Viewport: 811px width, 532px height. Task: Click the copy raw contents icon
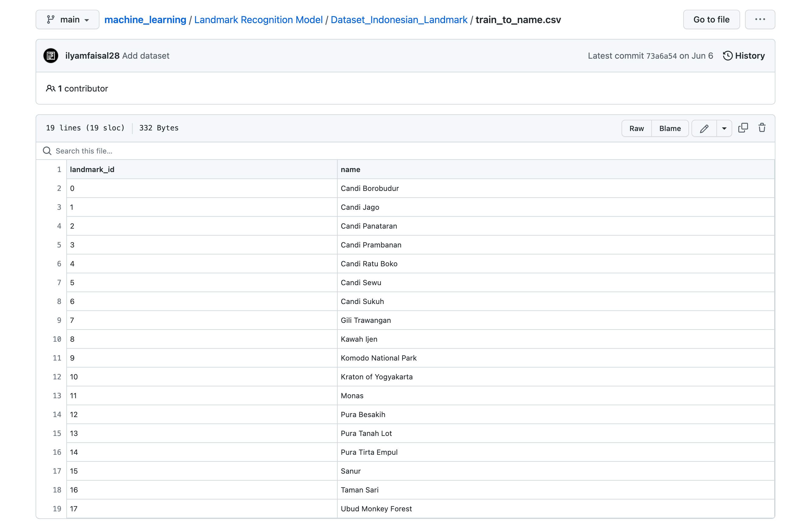tap(743, 128)
